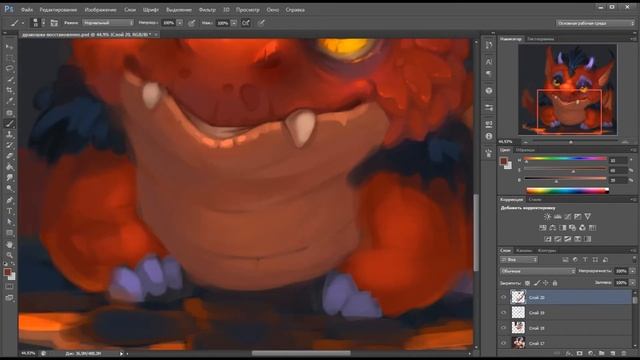The width and height of the screenshot is (640, 360).
Task: Select the Path Selection tool
Action: (x=9, y=222)
